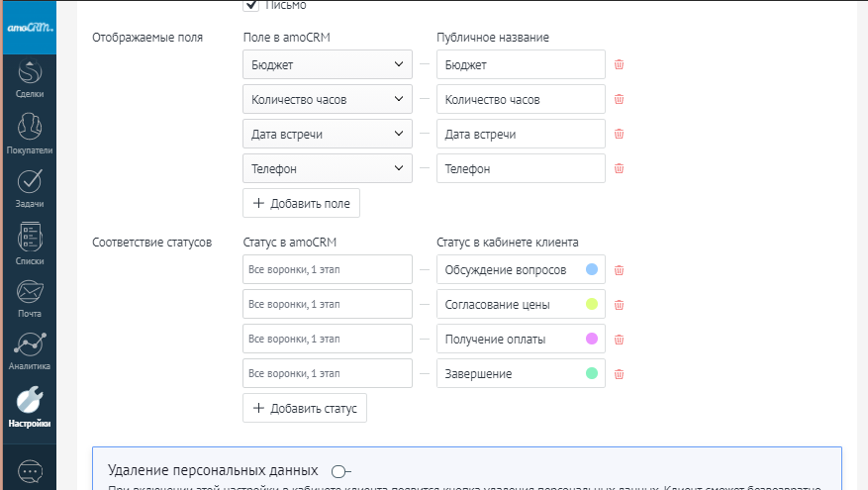
Task: Open the Покупатели sidebar icon
Action: pyautogui.click(x=30, y=128)
